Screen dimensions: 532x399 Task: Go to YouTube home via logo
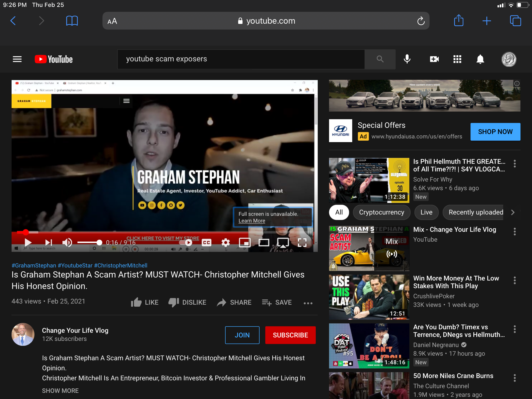54,59
